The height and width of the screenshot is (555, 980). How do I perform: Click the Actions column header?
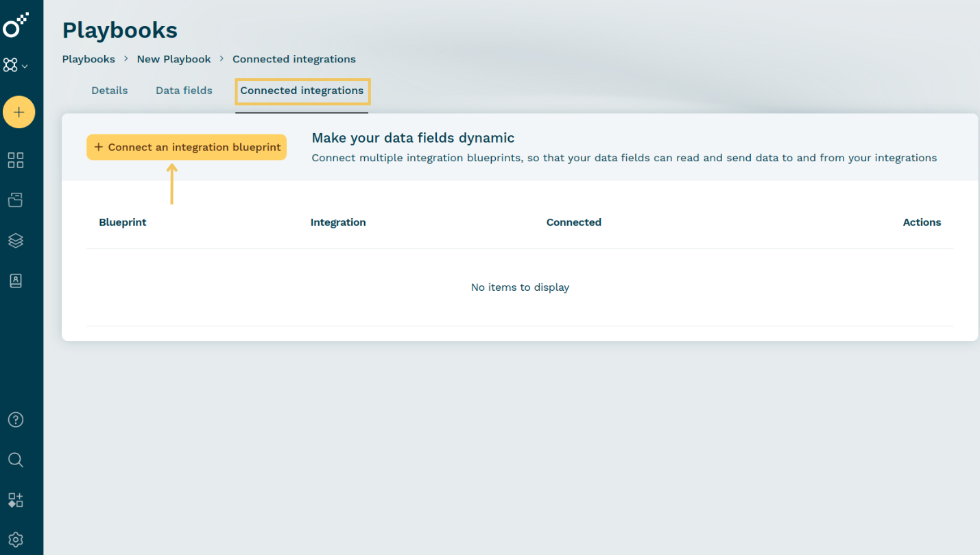coord(922,222)
